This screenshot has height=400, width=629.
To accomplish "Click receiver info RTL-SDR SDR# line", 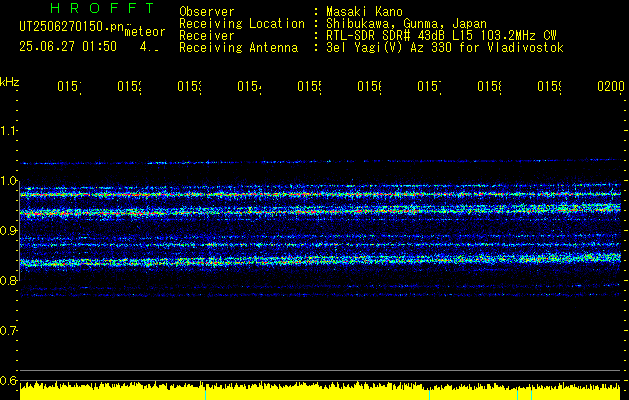I will 441,36.
